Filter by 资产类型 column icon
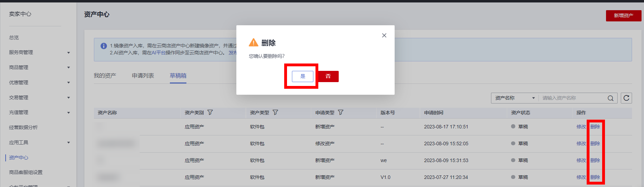This screenshot has height=187, width=644. [275, 113]
